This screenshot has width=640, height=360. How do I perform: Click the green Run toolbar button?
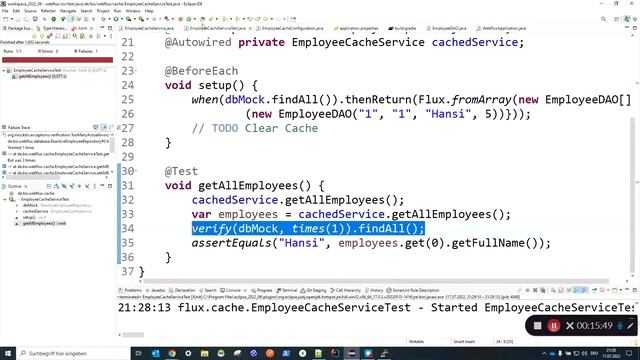tap(116, 19)
